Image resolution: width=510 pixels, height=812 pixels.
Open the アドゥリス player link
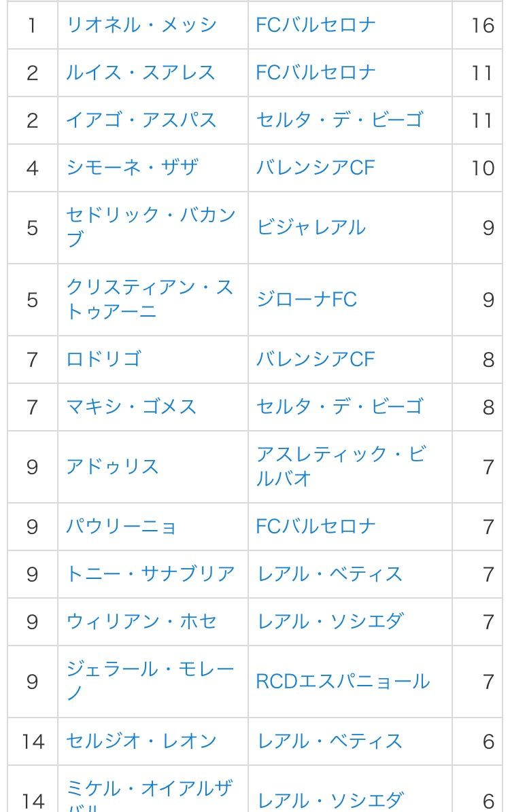click(x=113, y=467)
